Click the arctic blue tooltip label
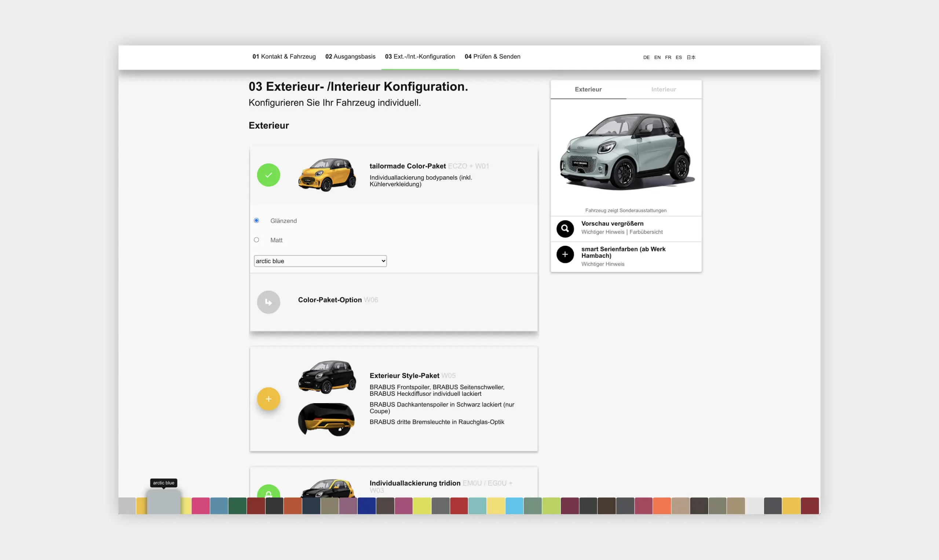939x560 pixels. pos(164,483)
